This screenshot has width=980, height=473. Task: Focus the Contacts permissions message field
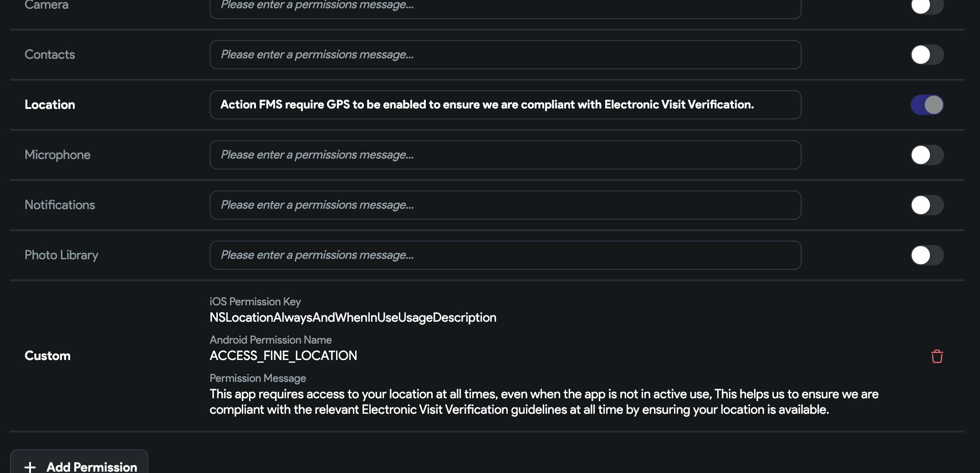tap(505, 55)
